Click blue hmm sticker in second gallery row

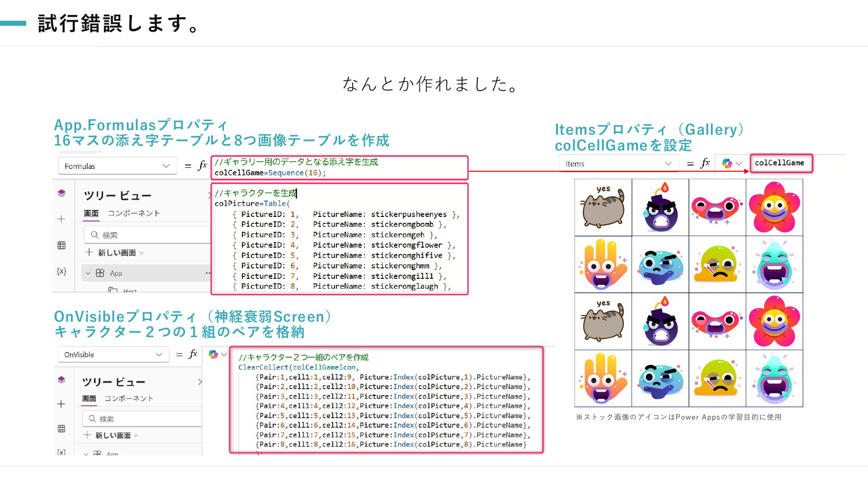tap(660, 267)
